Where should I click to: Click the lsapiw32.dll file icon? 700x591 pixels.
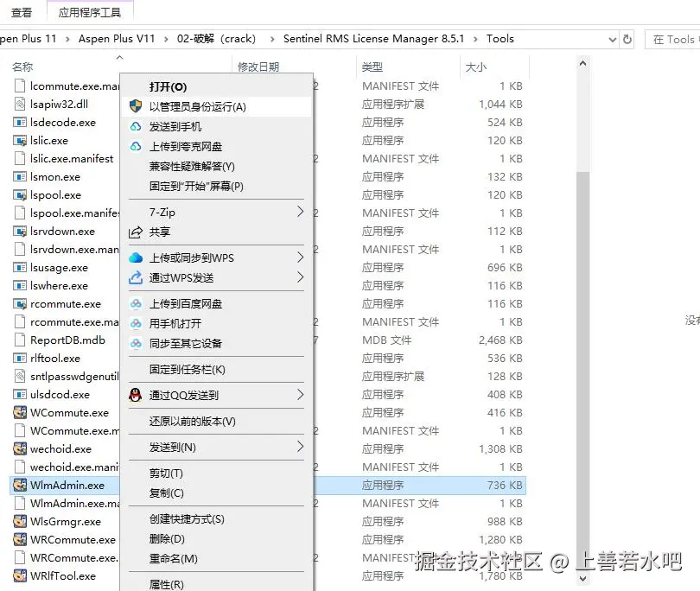click(x=20, y=105)
